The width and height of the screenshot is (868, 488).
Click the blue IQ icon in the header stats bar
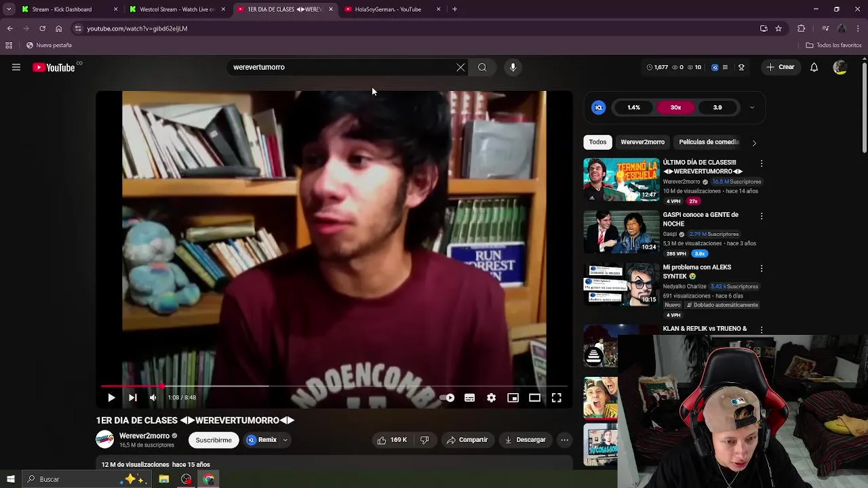click(x=715, y=67)
